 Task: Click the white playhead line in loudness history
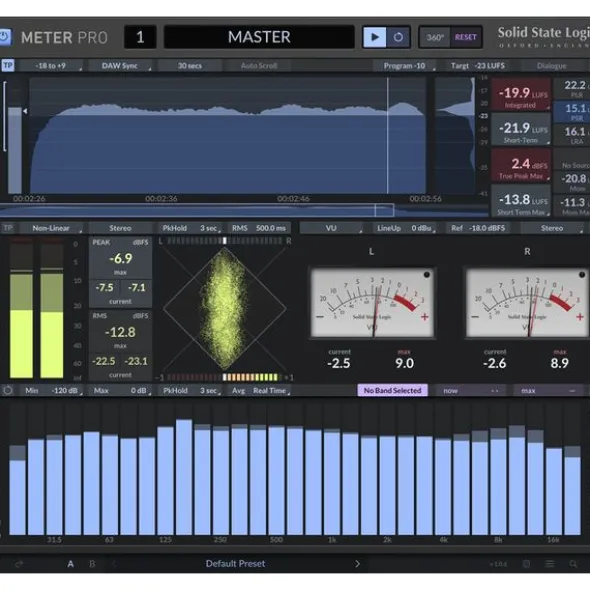[387, 136]
